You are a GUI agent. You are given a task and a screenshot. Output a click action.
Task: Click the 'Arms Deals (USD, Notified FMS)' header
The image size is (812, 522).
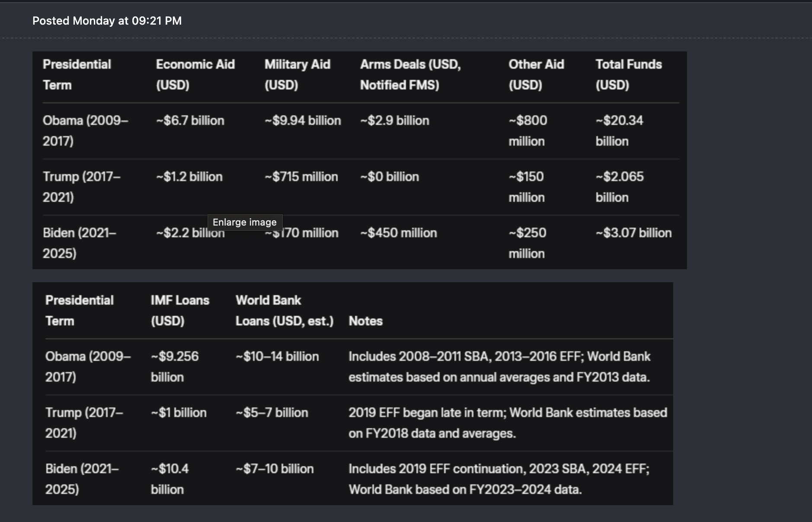(x=410, y=75)
